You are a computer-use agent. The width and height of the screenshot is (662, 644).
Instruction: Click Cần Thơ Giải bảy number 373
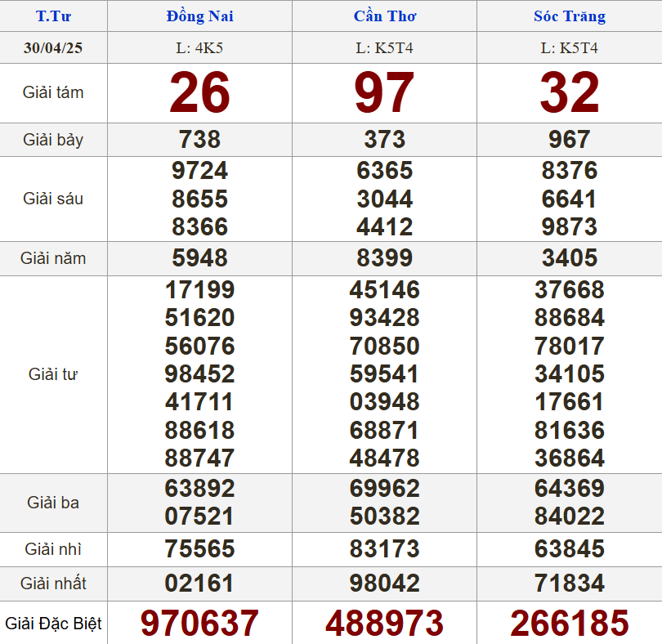(384, 140)
